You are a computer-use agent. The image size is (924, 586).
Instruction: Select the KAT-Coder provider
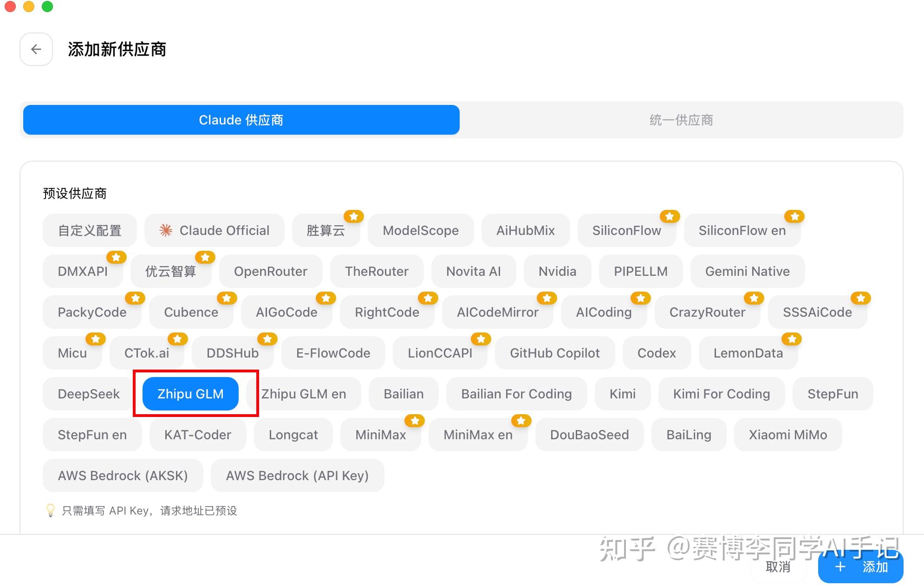[198, 435]
